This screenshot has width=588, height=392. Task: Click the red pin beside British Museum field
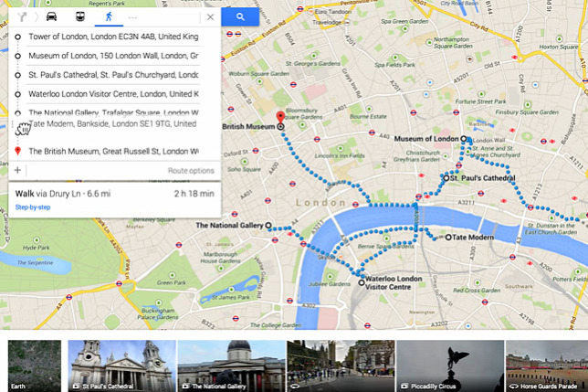(17, 151)
